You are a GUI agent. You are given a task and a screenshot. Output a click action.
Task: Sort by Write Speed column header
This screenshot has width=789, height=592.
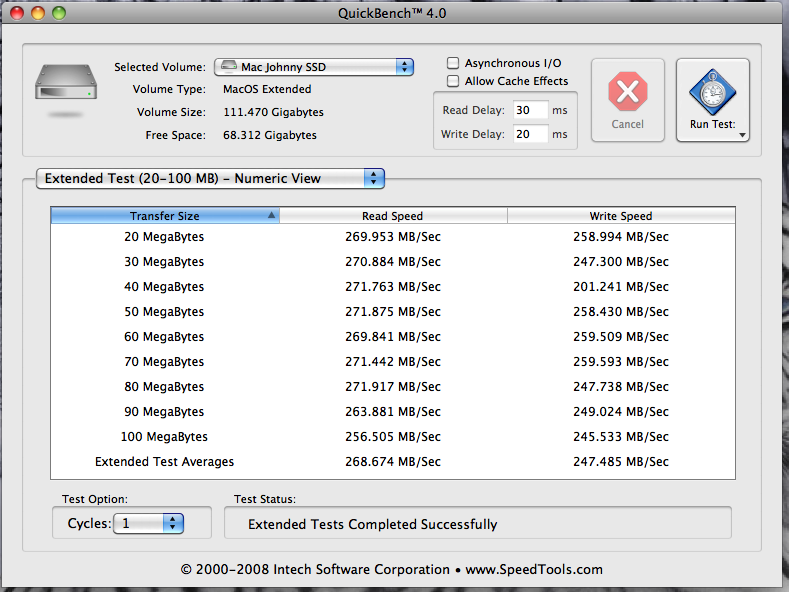[621, 215]
